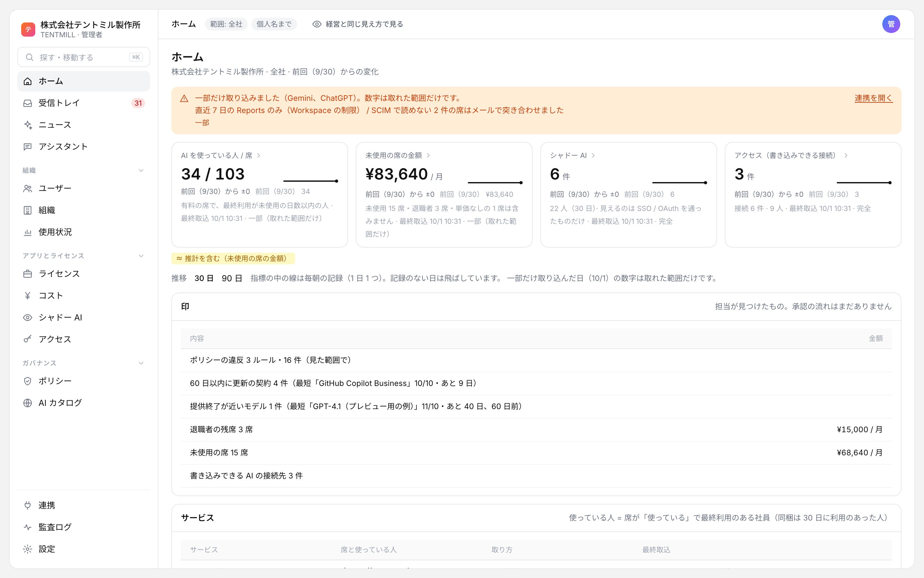Open ライセンス briefcase icon
The width and height of the screenshot is (924, 578).
pos(28,274)
